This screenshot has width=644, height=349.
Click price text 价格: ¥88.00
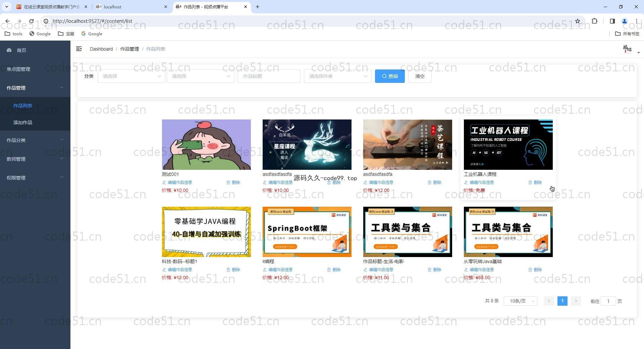(477, 278)
